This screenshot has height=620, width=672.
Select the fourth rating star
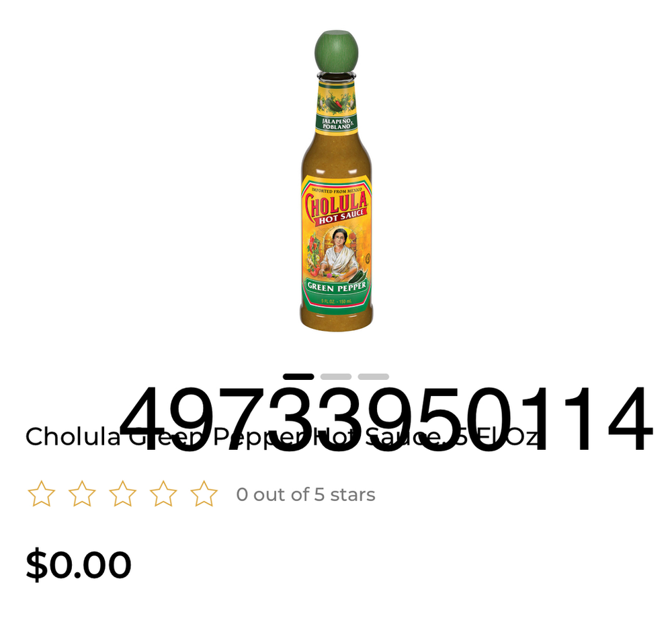(163, 494)
